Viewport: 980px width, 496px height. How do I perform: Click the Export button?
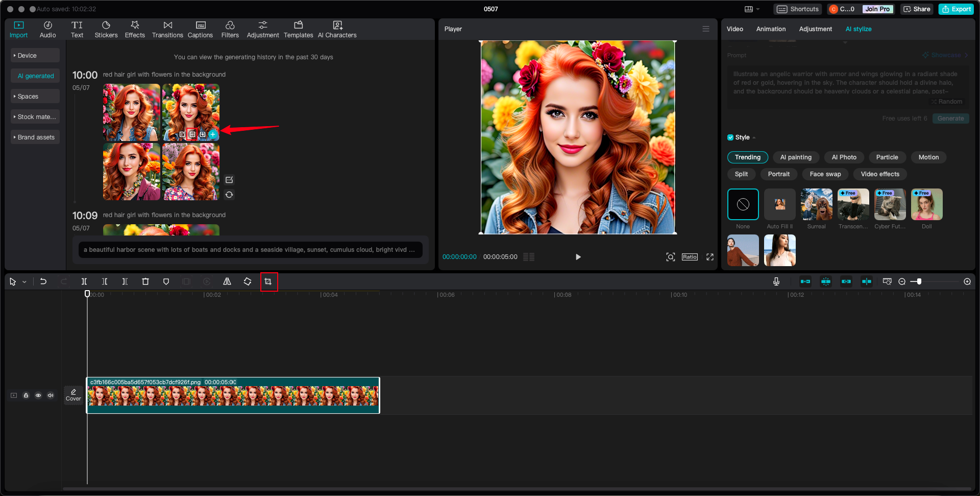click(x=955, y=9)
